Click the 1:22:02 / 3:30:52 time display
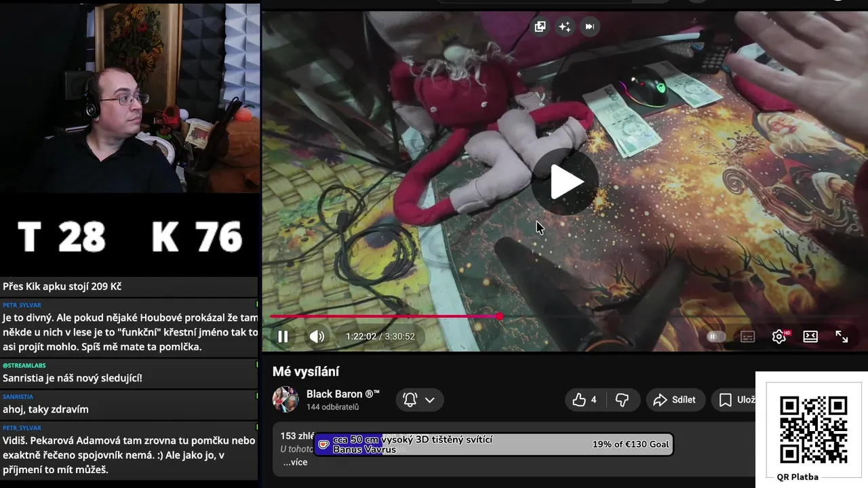Screen dimensions: 868x488 point(380,336)
